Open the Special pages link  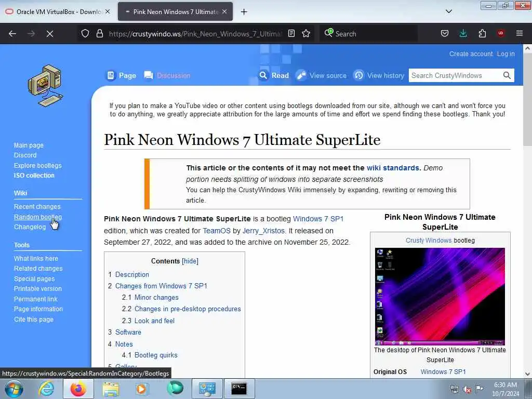point(34,279)
